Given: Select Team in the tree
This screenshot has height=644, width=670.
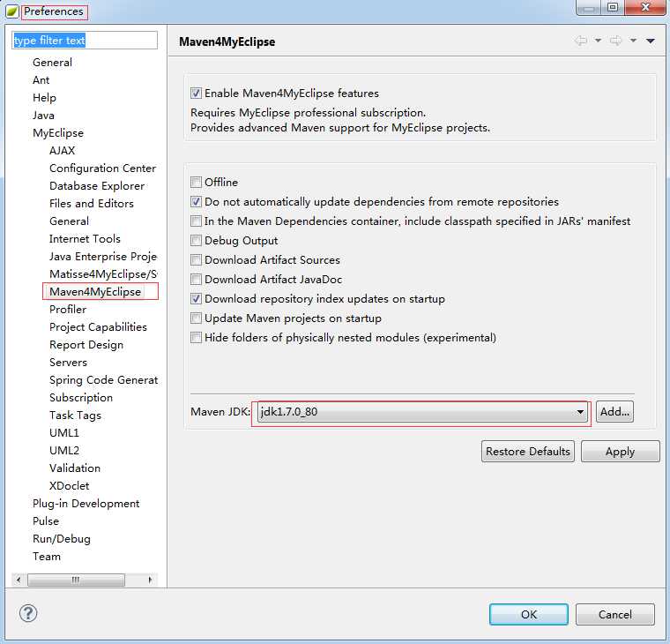Looking at the screenshot, I should coord(47,557).
